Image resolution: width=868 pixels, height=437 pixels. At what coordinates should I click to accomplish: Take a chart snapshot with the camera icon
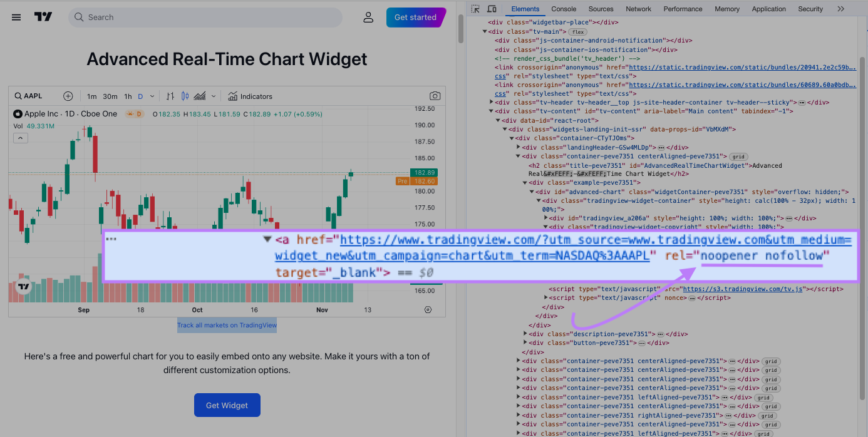pyautogui.click(x=435, y=96)
